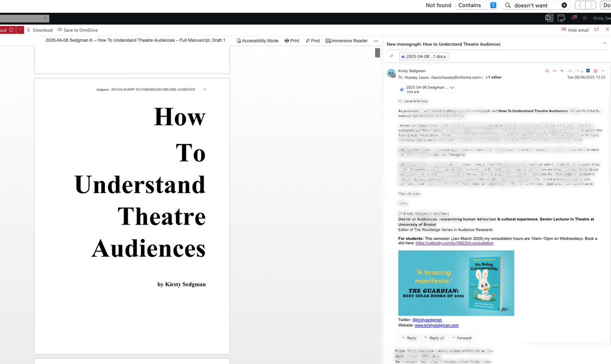The image size is (611, 364).
Task: Open the document viewer more options ellipsis
Action: click(376, 41)
